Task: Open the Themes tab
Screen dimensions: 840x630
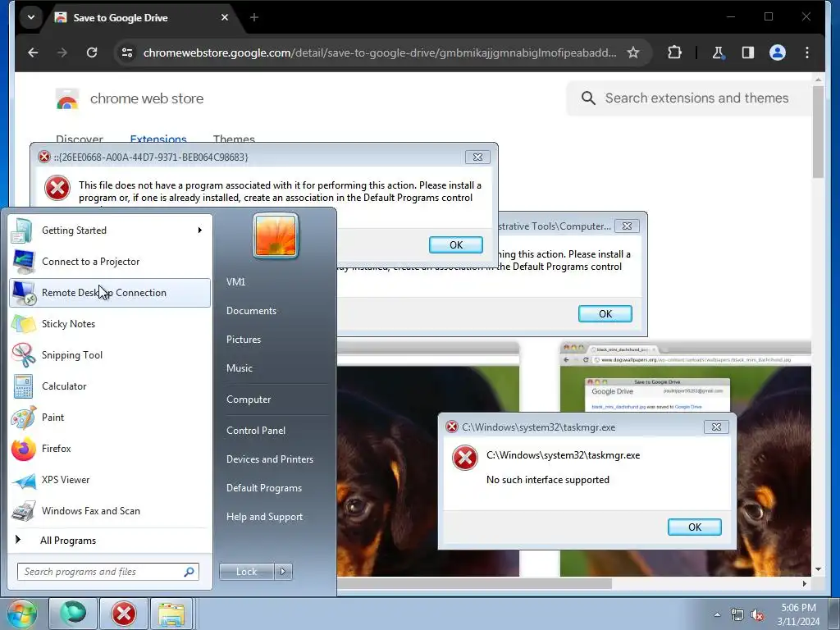Action: (x=234, y=139)
